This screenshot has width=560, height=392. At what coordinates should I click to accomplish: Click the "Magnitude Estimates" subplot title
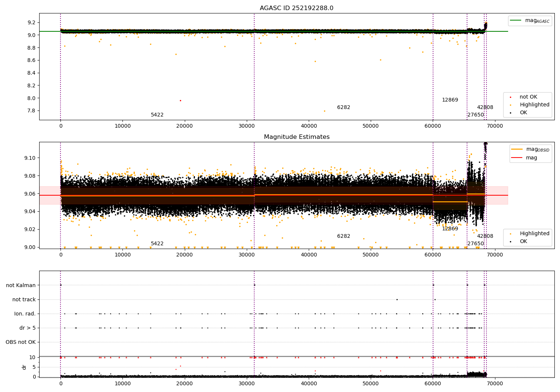[x=296, y=137]
